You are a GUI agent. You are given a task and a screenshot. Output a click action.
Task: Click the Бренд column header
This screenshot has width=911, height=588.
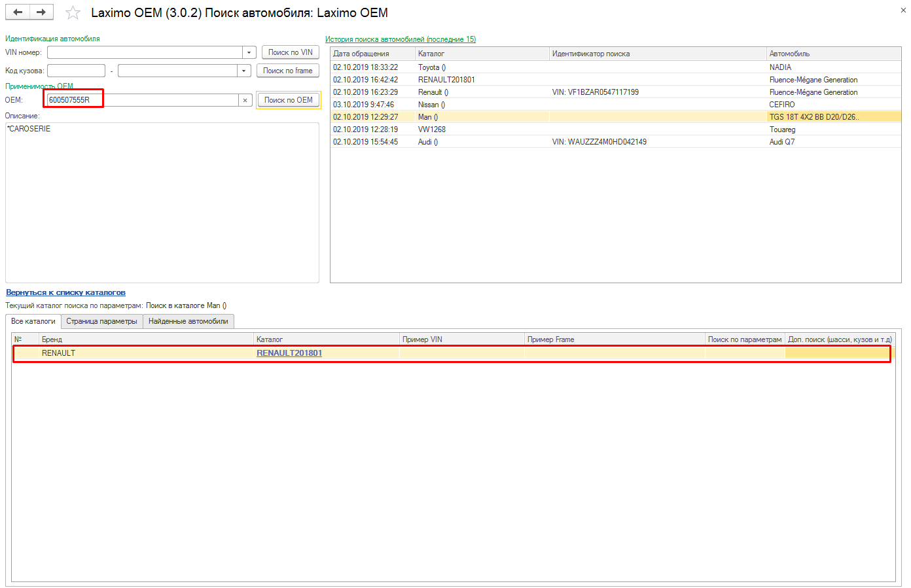tap(146, 339)
